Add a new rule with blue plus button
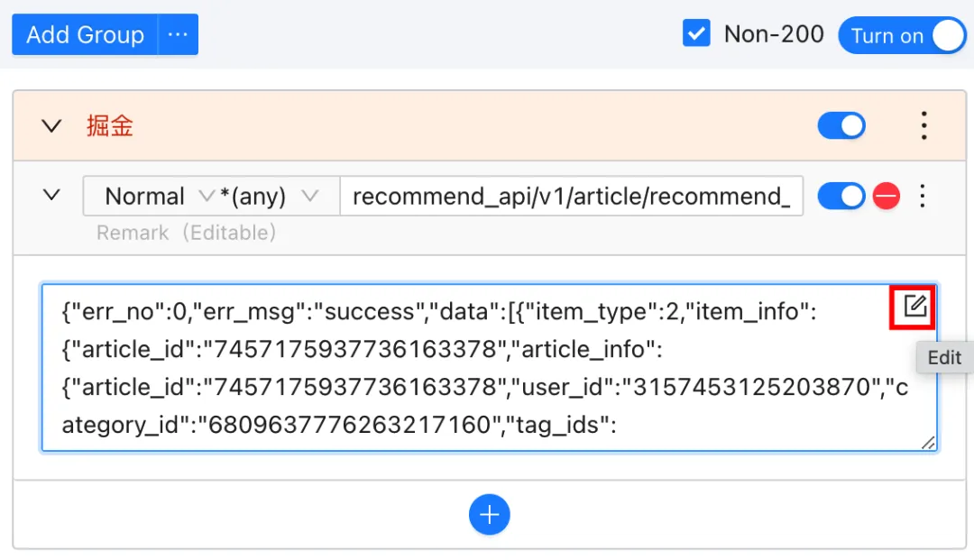This screenshot has height=560, width=974. 490,515
